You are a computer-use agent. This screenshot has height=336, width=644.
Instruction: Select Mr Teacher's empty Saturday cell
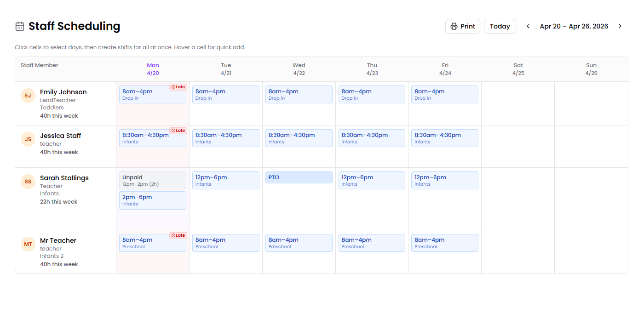(x=518, y=252)
